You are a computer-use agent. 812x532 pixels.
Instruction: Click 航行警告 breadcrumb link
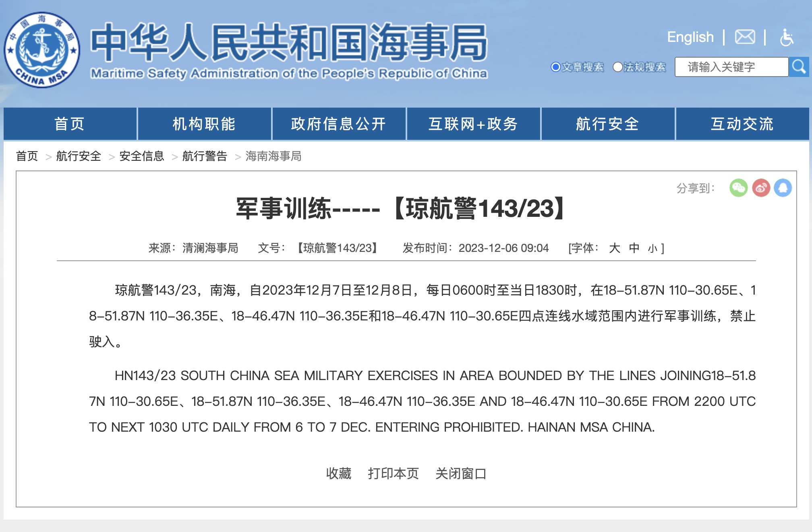(x=205, y=156)
